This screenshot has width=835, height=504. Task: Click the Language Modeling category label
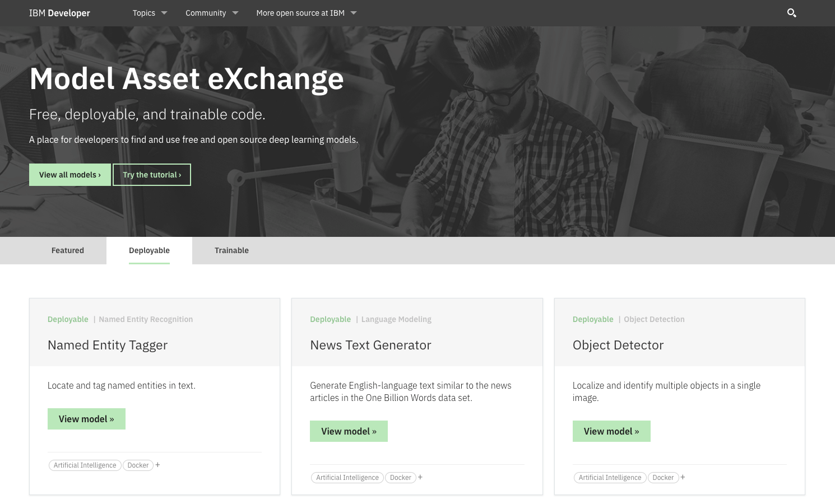tap(396, 319)
